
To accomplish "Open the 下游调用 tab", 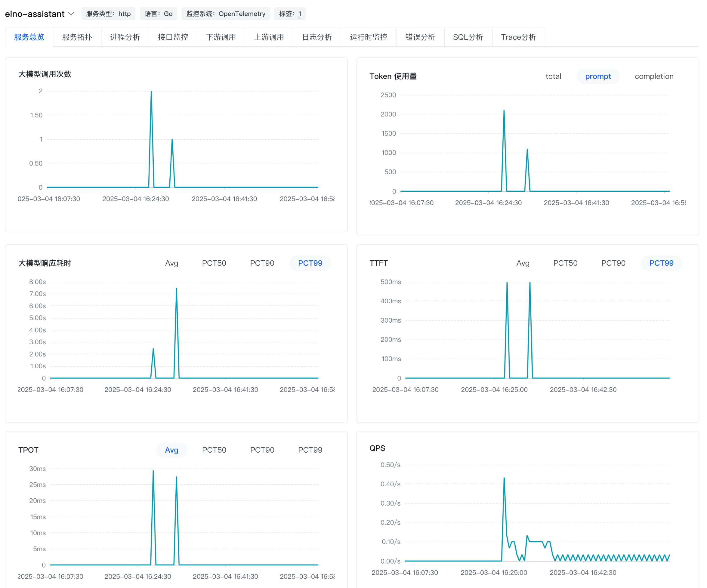I will click(221, 37).
